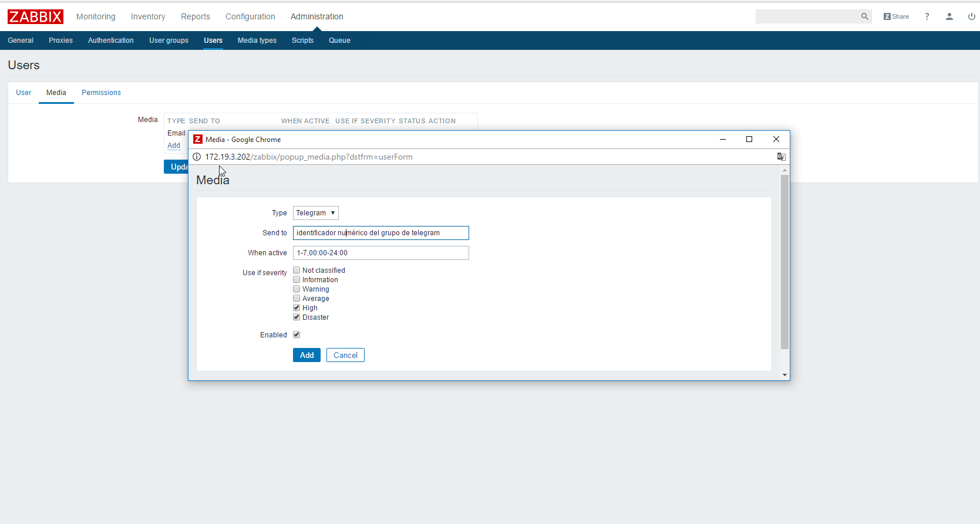Image resolution: width=980 pixels, height=524 pixels.
Task: Check the Warning severity checkbox
Action: [x=297, y=289]
